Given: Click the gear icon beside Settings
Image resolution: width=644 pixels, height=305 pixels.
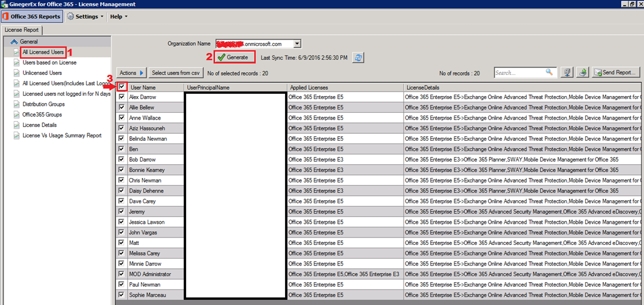Looking at the screenshot, I should [70, 17].
